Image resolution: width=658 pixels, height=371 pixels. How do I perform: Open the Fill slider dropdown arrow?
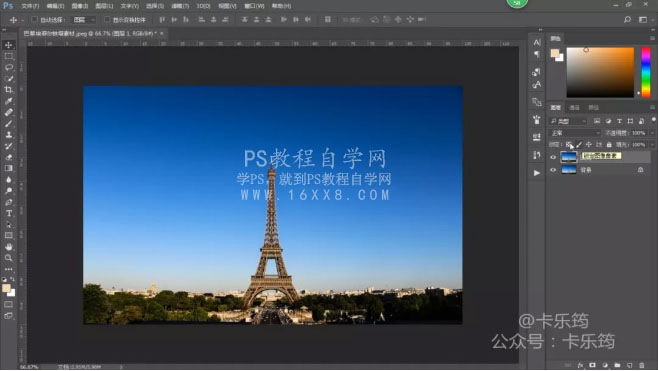652,144
